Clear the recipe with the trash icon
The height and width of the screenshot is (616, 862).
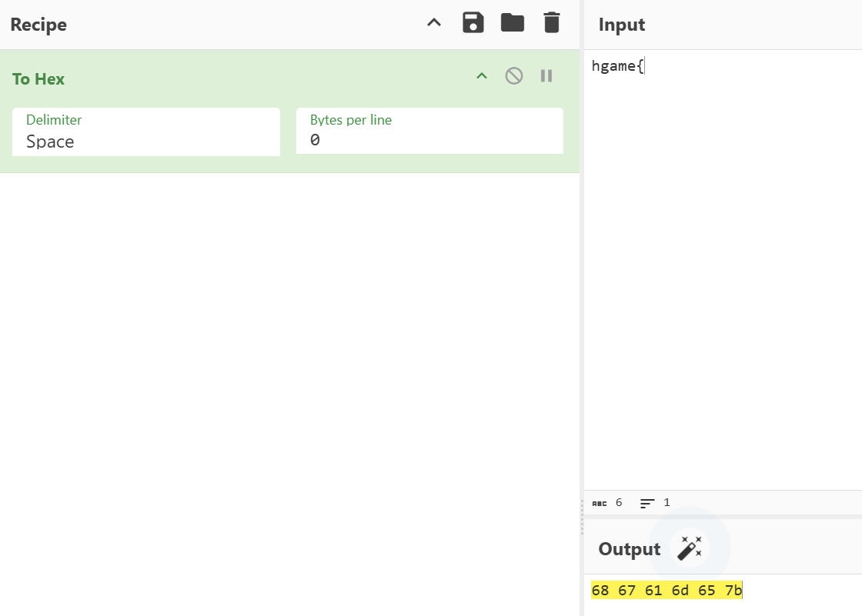pyautogui.click(x=552, y=23)
